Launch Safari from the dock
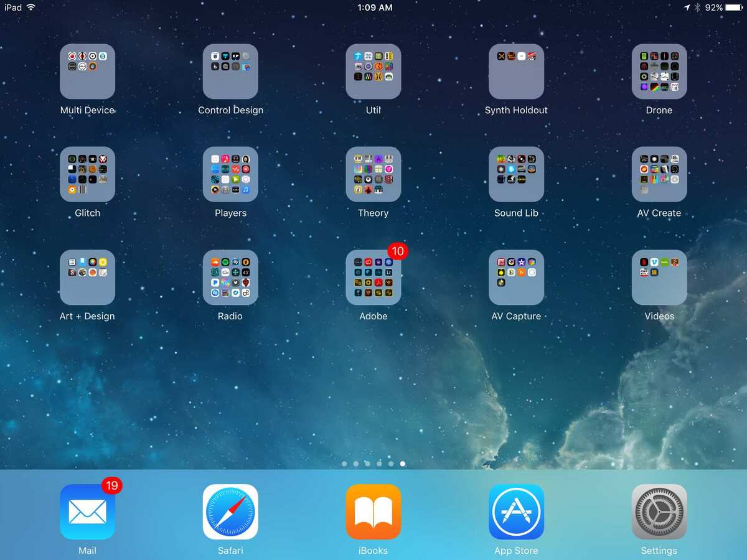Image resolution: width=747 pixels, height=560 pixels. pyautogui.click(x=230, y=512)
